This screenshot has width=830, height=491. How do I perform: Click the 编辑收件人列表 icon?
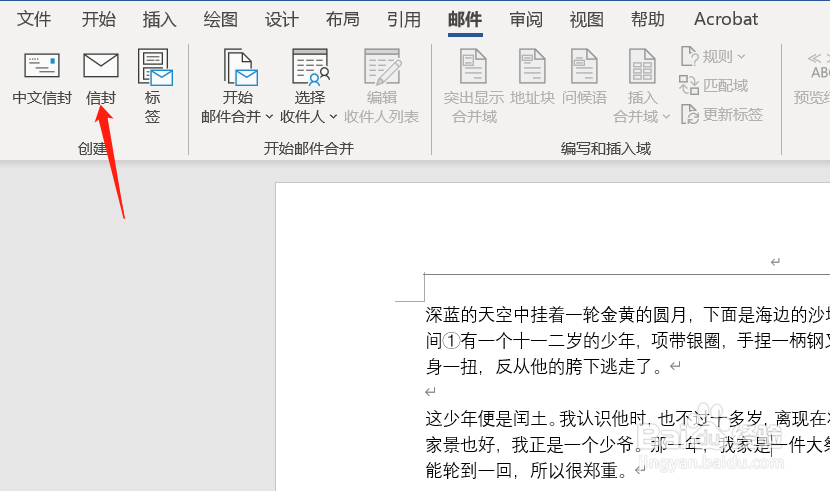pos(382,67)
